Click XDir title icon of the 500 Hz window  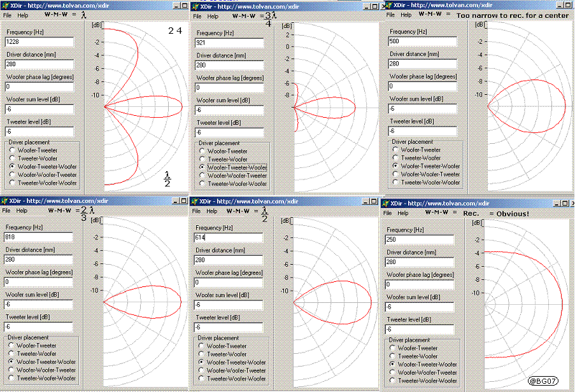coord(388,6)
